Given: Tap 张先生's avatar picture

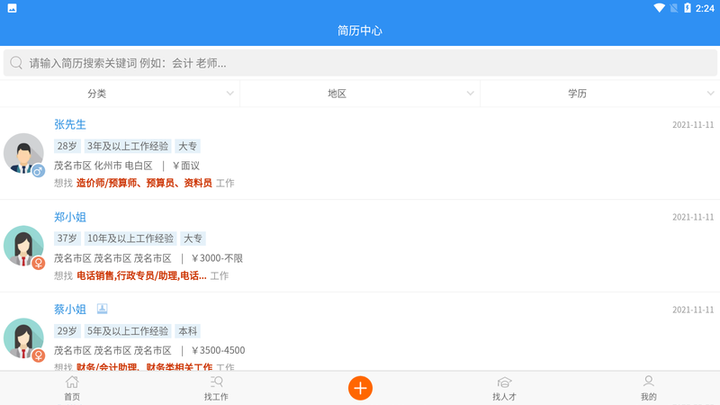Looking at the screenshot, I should click(x=23, y=153).
